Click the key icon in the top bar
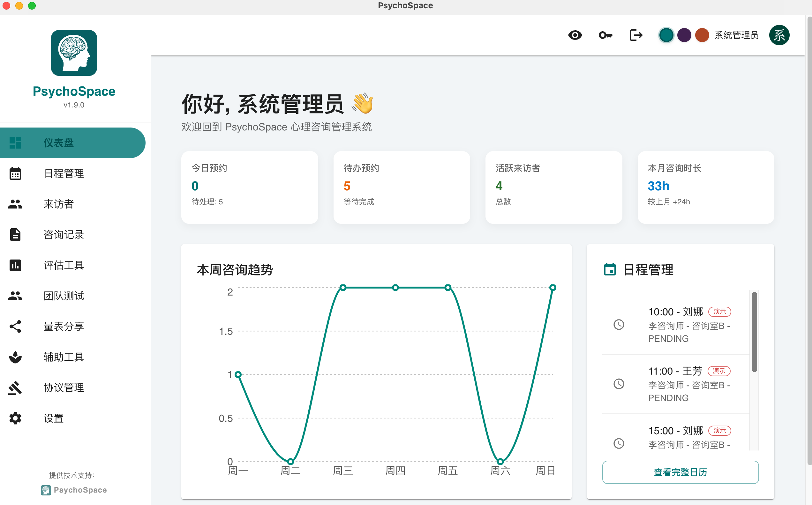Viewport: 812px width, 505px height. 605,35
